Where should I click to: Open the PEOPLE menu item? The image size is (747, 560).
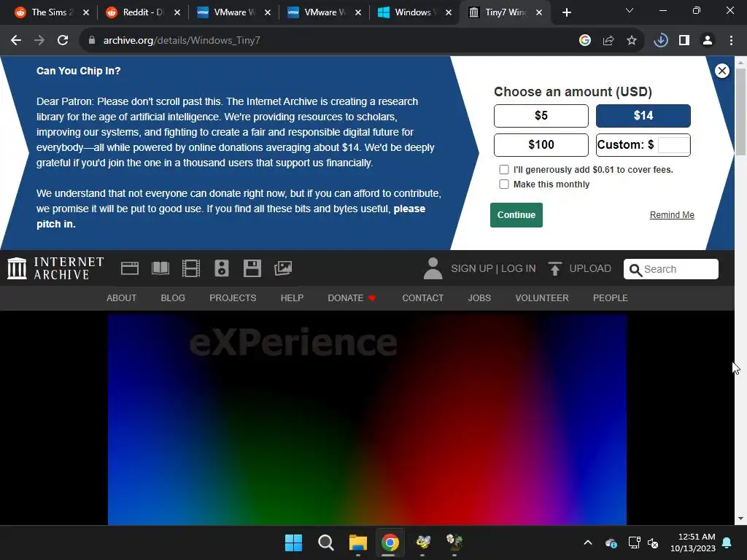pyautogui.click(x=611, y=298)
